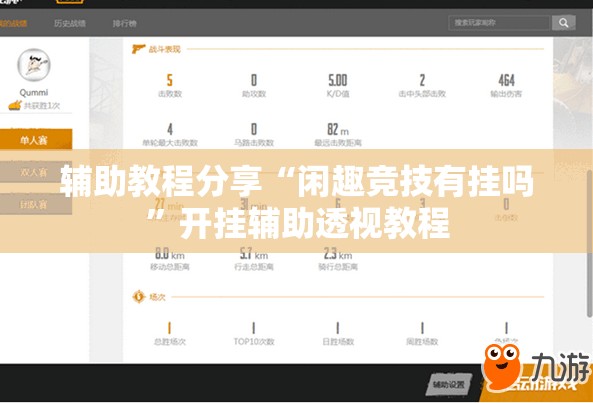Click the 马路击败数 label

(x=254, y=143)
